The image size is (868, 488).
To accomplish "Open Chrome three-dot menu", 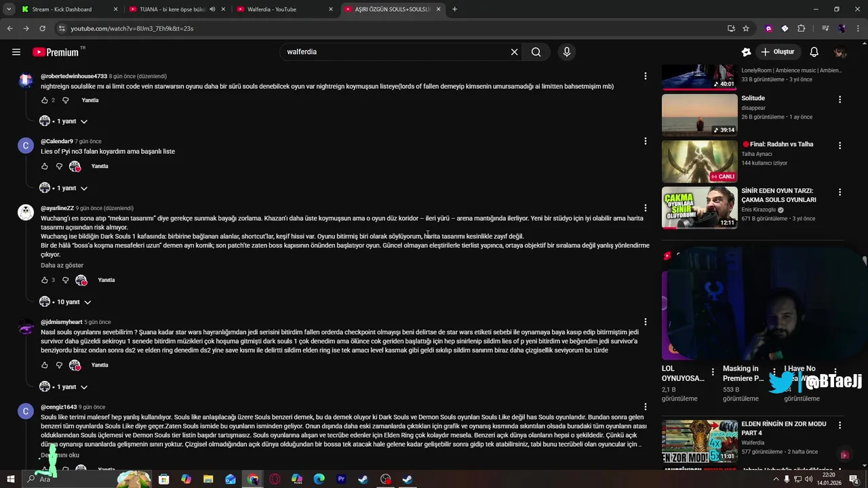I will 858,28.
